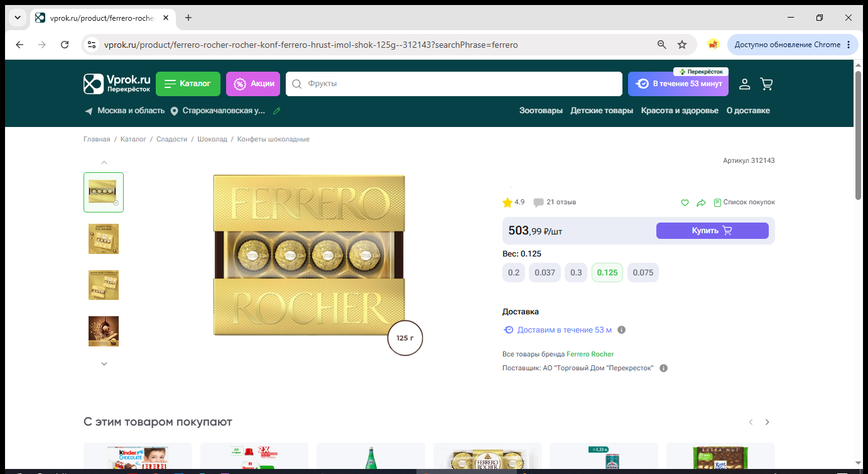This screenshot has height=474, width=868.
Task: Click the browser address bar URL
Action: [311, 45]
